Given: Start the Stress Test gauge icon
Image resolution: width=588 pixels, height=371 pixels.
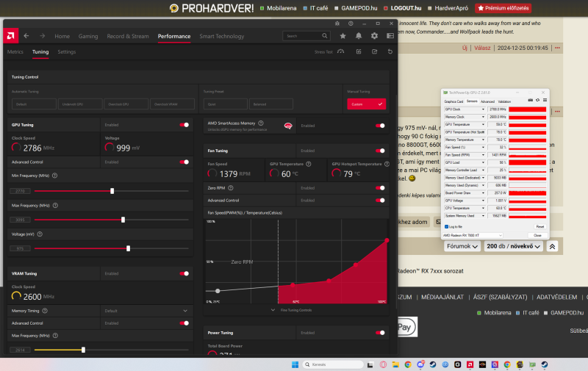Looking at the screenshot, I should pos(340,51).
